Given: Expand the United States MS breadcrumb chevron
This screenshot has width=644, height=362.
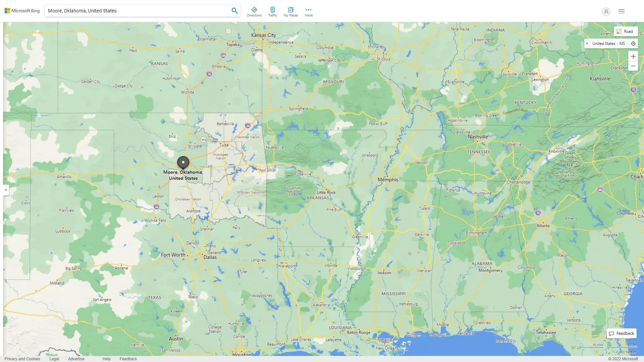Looking at the screenshot, I should coord(587,43).
